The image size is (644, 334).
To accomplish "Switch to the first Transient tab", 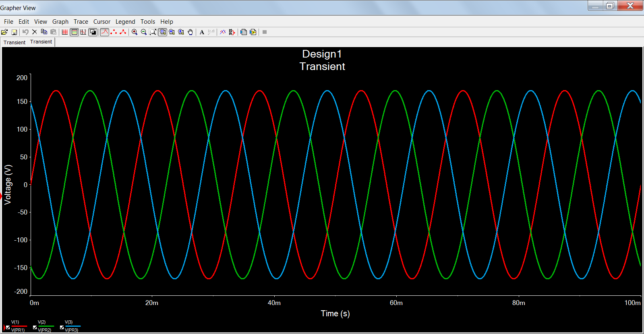I will coord(14,42).
